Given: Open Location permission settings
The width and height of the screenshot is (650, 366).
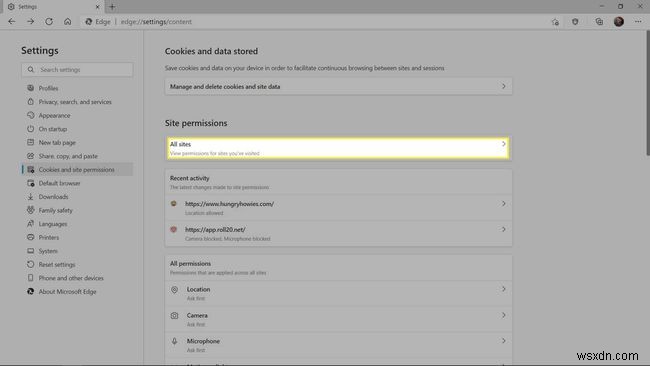Looking at the screenshot, I should [338, 293].
